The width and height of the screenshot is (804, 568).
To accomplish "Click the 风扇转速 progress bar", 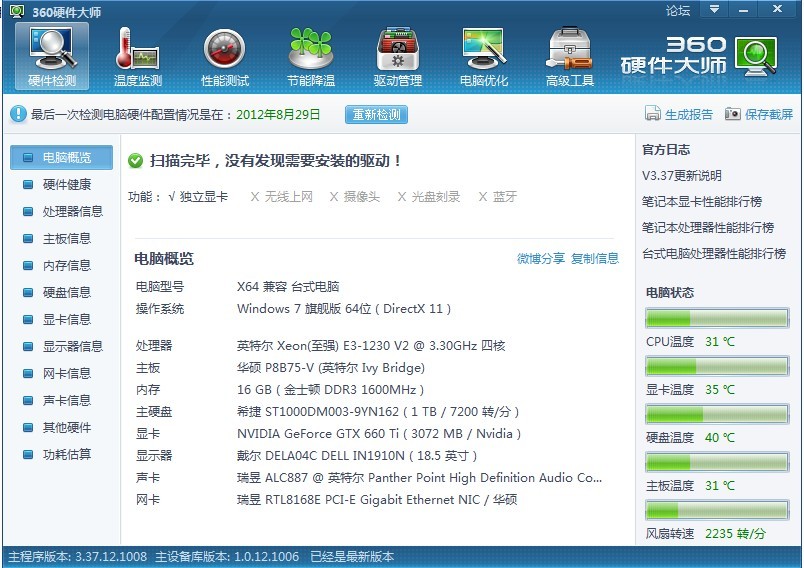I will click(717, 511).
